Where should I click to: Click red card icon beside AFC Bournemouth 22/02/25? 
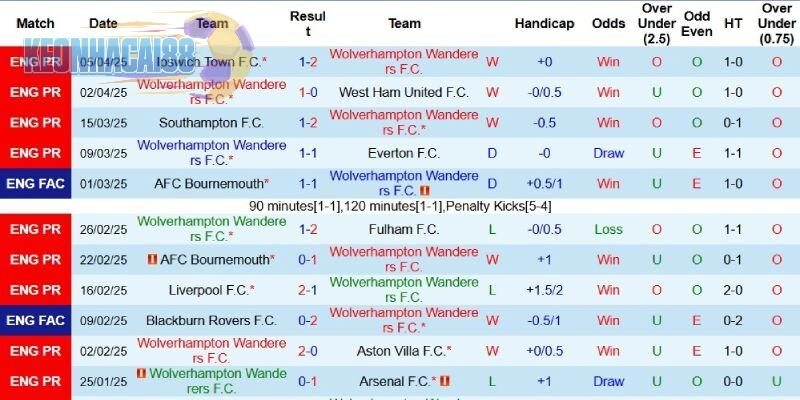coord(152,259)
